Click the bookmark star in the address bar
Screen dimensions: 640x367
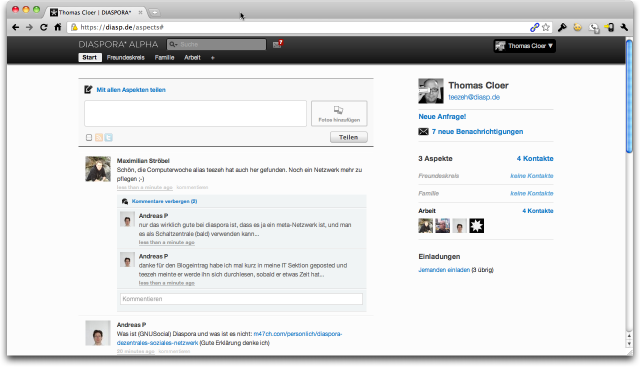pyautogui.click(x=546, y=27)
